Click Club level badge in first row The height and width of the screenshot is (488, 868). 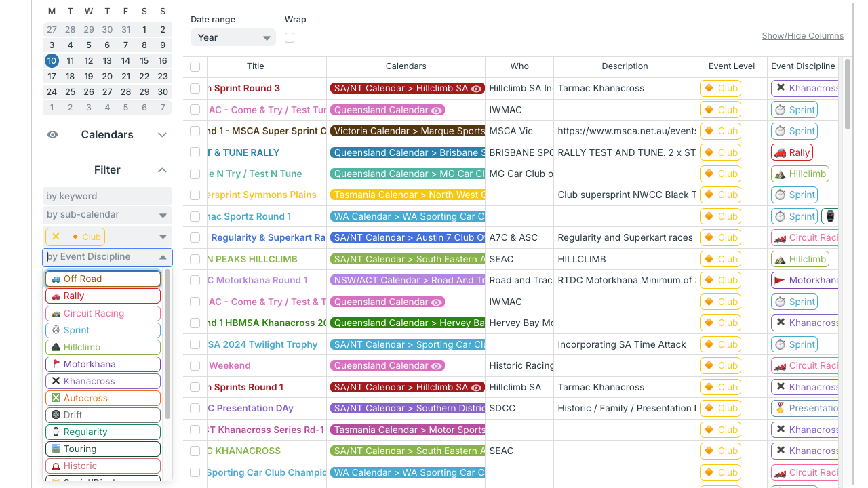(x=720, y=88)
